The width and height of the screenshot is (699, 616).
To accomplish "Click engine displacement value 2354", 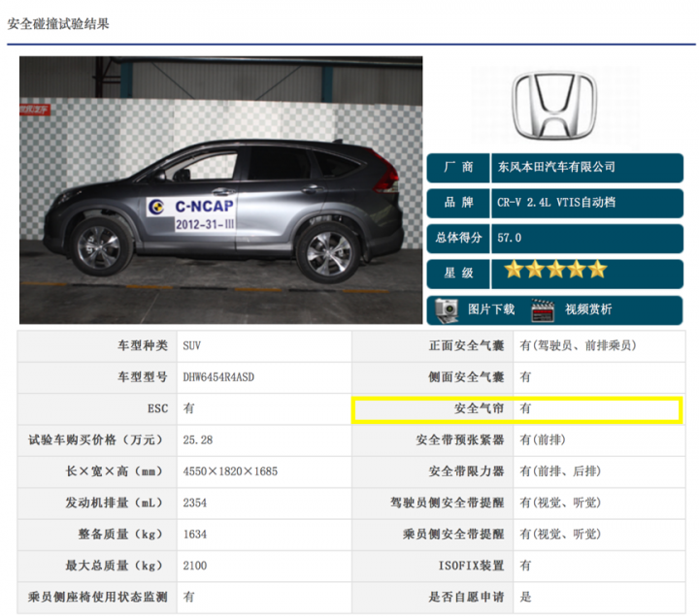I will (195, 503).
